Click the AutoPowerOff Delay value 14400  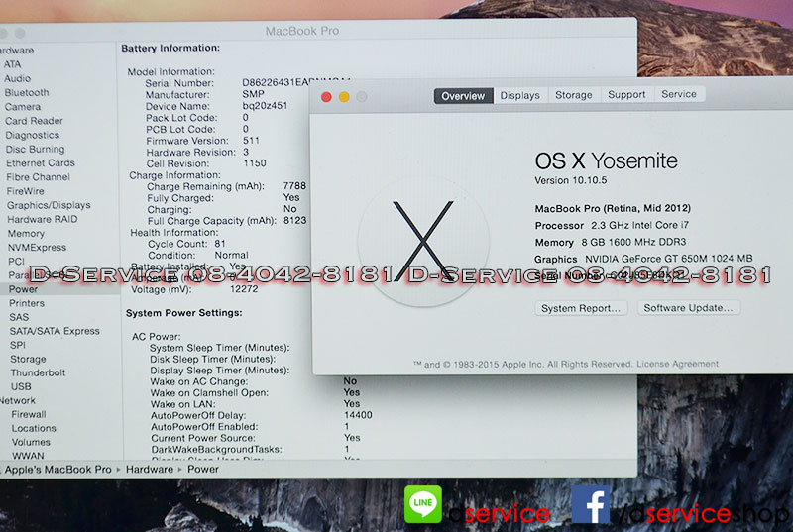point(358,415)
